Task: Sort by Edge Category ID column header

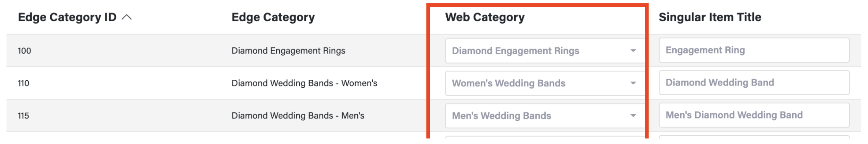Action: tap(67, 17)
